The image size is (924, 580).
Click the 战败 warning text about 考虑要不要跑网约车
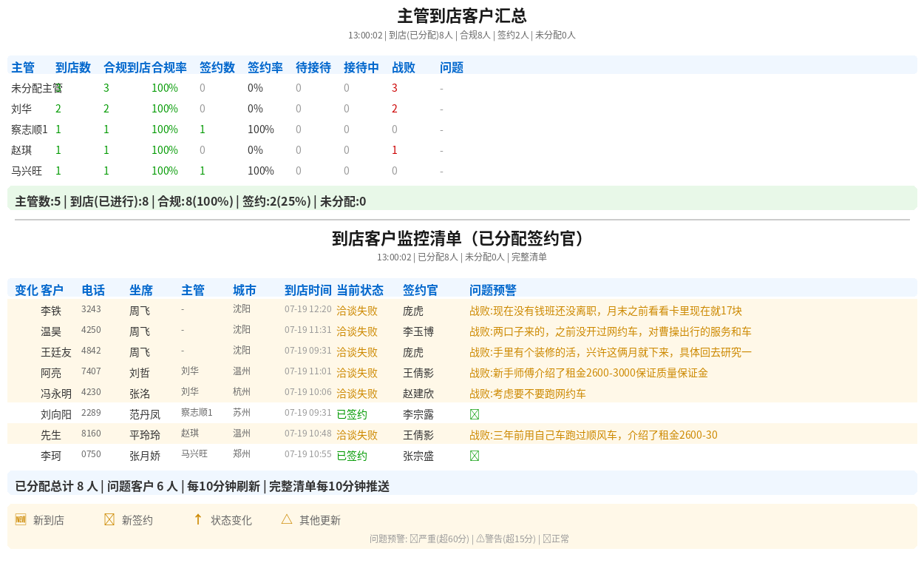528,394
